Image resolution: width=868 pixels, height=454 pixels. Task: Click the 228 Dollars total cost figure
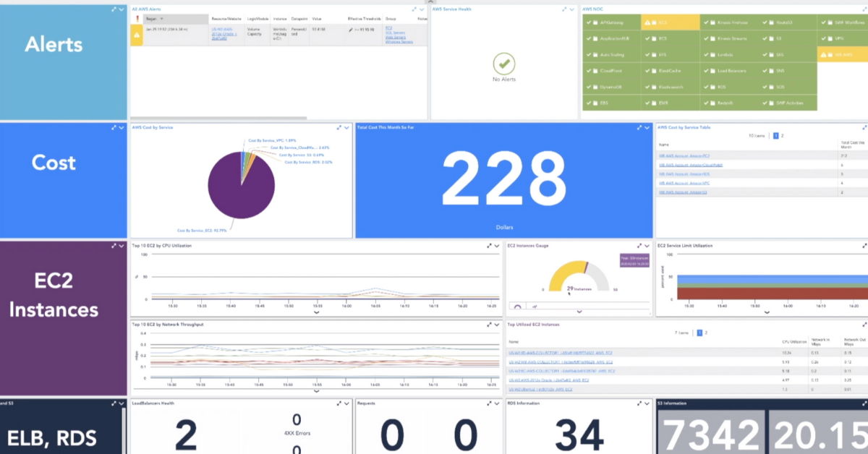(504, 179)
